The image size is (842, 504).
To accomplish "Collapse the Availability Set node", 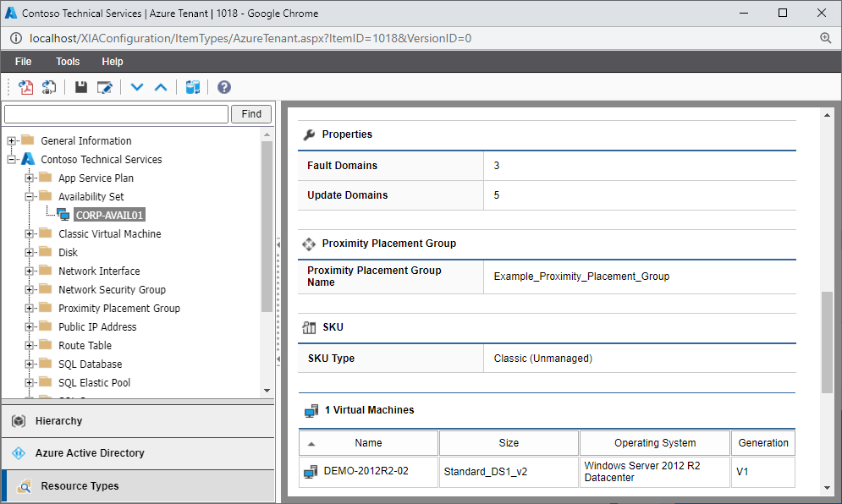I will point(29,196).
